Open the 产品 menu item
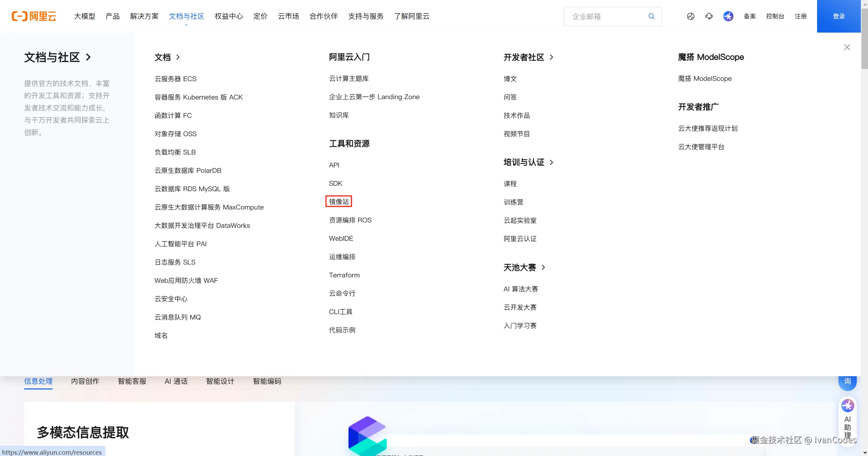The width and height of the screenshot is (868, 456). [112, 16]
